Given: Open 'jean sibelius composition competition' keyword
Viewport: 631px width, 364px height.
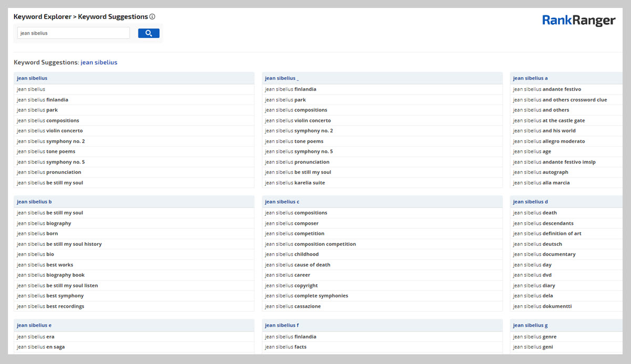Looking at the screenshot, I should coord(310,244).
